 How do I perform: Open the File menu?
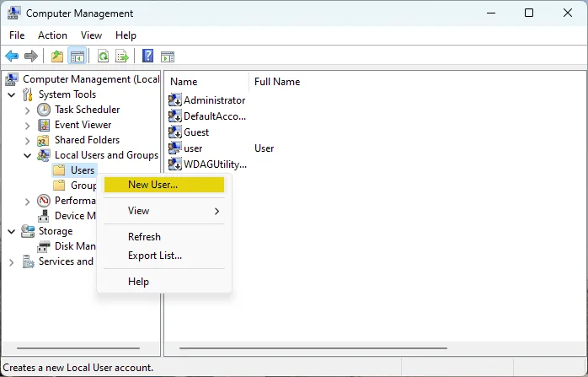17,35
